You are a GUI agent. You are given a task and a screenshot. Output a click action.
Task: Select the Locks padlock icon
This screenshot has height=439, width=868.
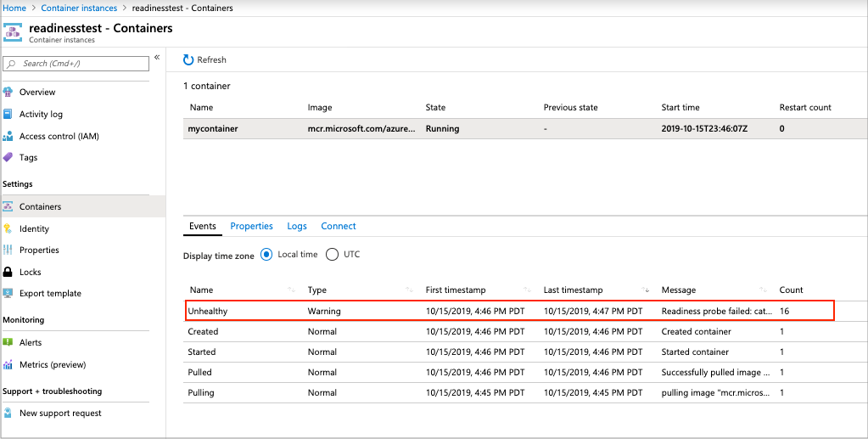coord(8,272)
